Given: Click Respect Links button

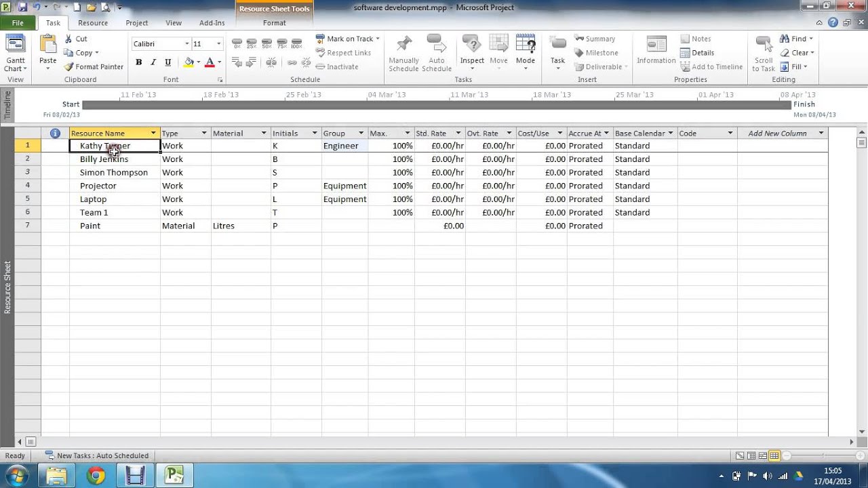Looking at the screenshot, I should tap(344, 53).
